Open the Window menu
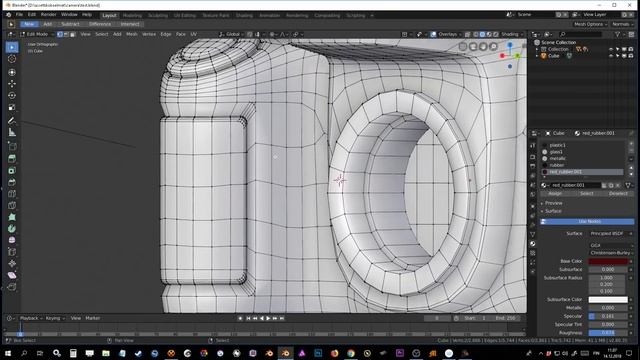 69,15
